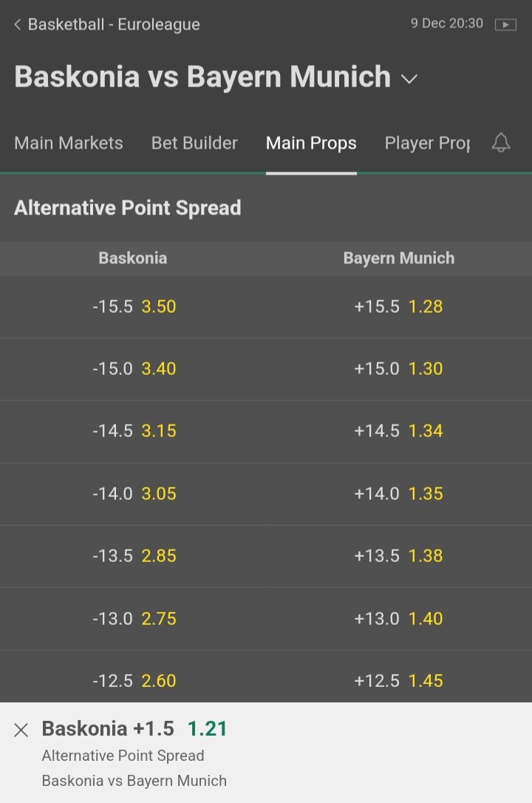Image resolution: width=532 pixels, height=803 pixels.
Task: Tap the notification bell icon
Action: (501, 143)
